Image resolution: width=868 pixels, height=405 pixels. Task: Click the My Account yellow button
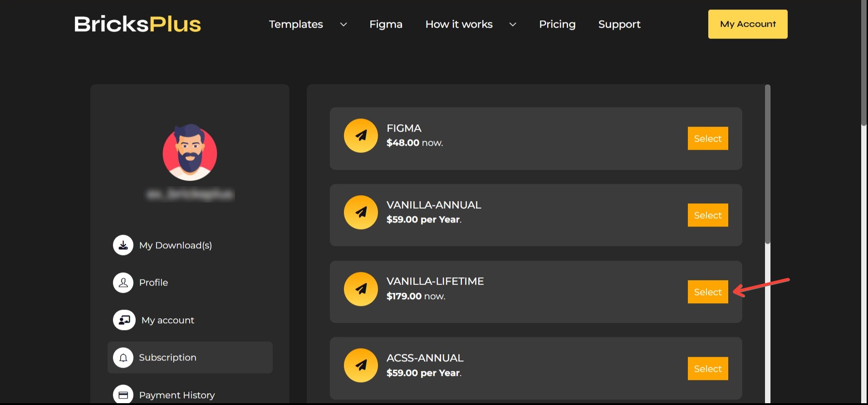tap(748, 24)
